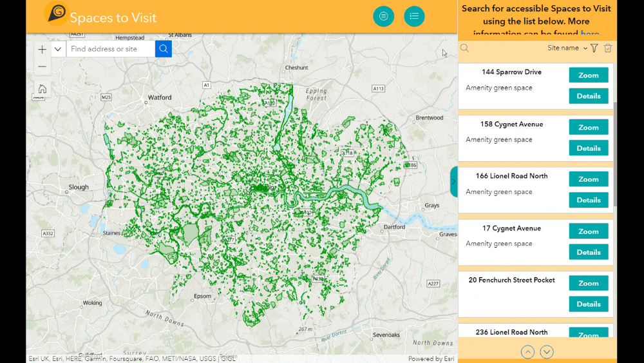This screenshot has width=644, height=363.
Task: Select the 17 Cygnet Avenue list title
Action: tap(512, 228)
